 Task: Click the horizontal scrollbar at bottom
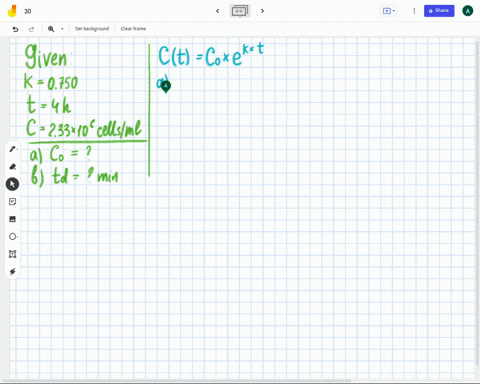coord(177,380)
